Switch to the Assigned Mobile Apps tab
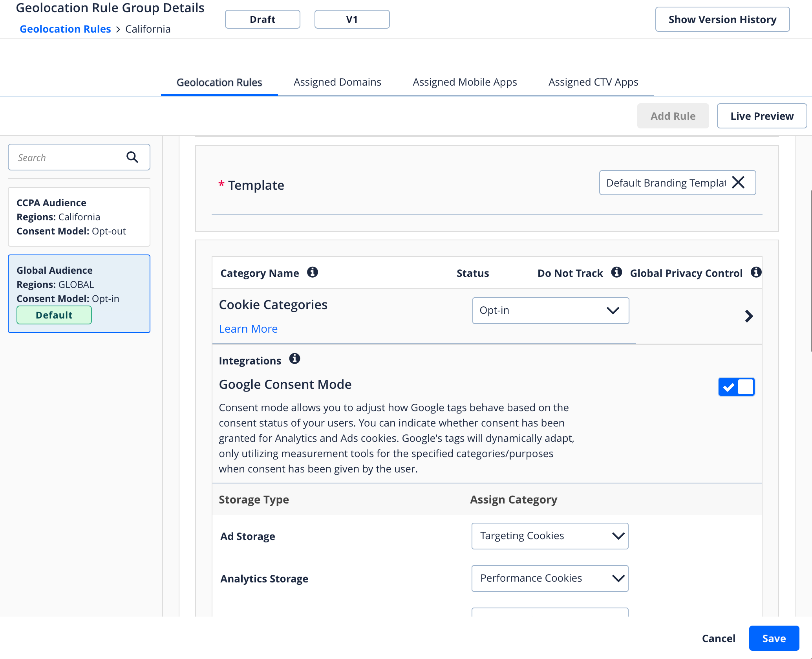The height and width of the screenshot is (659, 812). pyautogui.click(x=465, y=82)
